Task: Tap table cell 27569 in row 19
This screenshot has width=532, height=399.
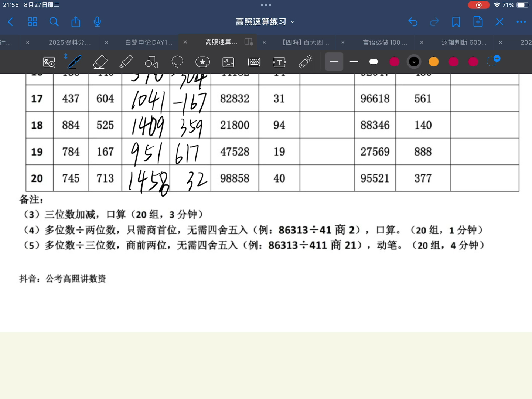Action: (x=375, y=152)
